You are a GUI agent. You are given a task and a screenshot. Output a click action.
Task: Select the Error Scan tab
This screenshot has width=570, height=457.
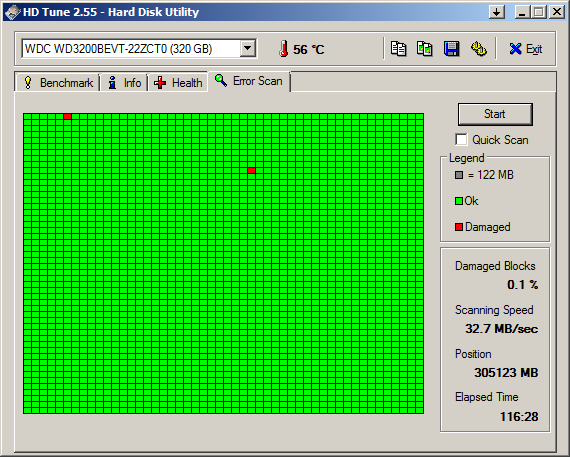click(249, 81)
